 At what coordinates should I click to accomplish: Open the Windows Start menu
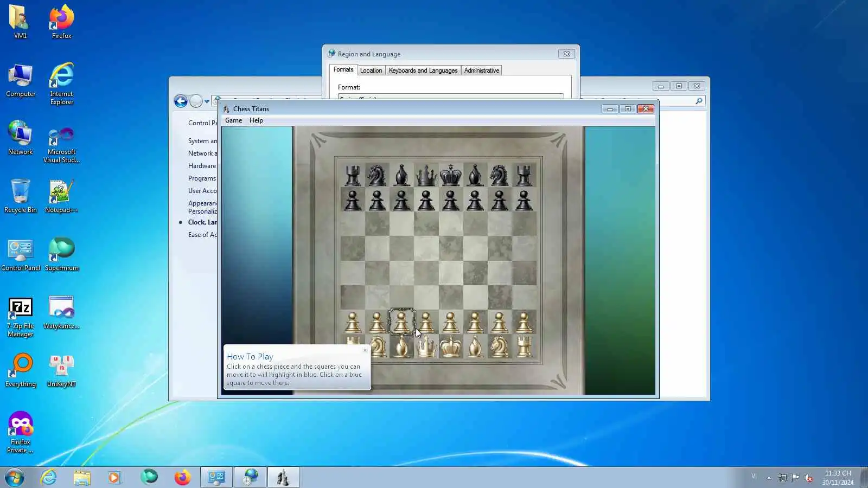pos(15,478)
